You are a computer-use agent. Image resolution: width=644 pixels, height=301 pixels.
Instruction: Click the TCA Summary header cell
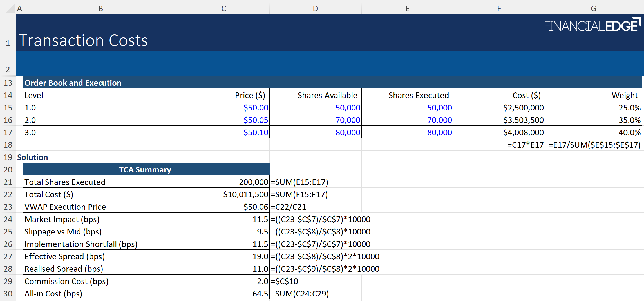pyautogui.click(x=145, y=170)
